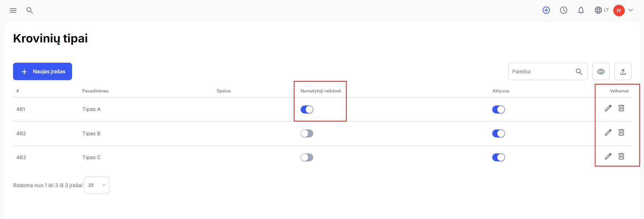Image resolution: width=644 pixels, height=219 pixels.
Task: Select the Tipas B name cell
Action: pos(91,133)
